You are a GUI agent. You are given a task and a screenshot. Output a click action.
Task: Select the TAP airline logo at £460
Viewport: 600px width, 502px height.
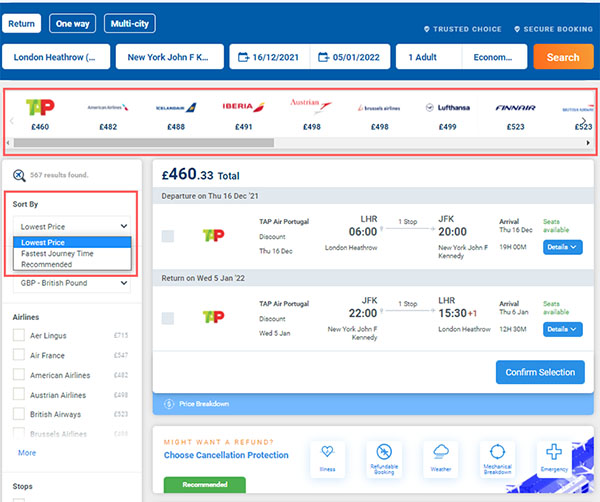pyautogui.click(x=41, y=106)
